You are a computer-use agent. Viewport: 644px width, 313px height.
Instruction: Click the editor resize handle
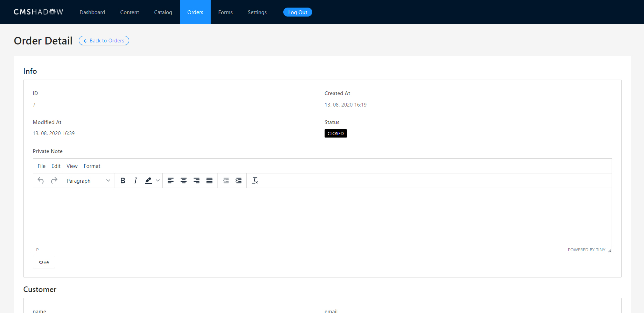tap(610, 250)
